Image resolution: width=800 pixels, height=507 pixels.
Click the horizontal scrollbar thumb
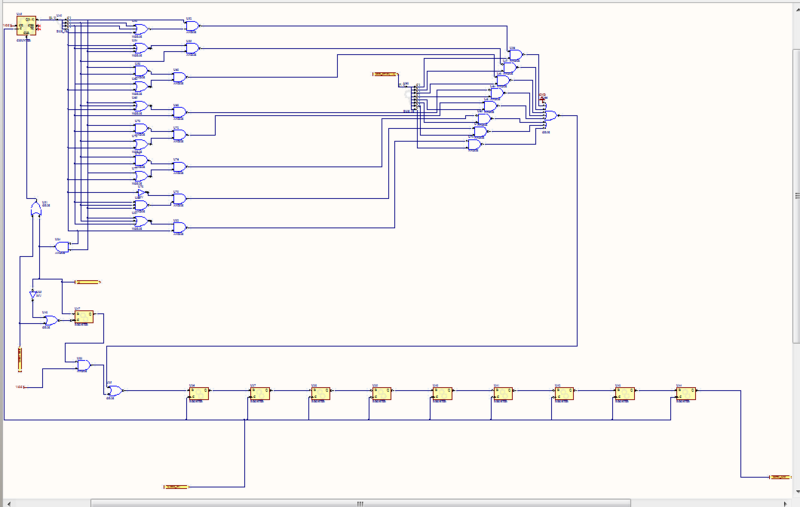pos(360,503)
